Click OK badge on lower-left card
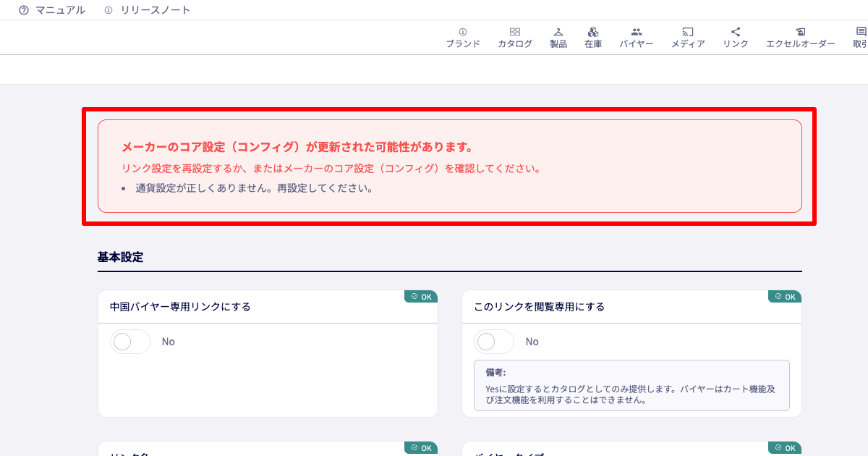 click(421, 448)
